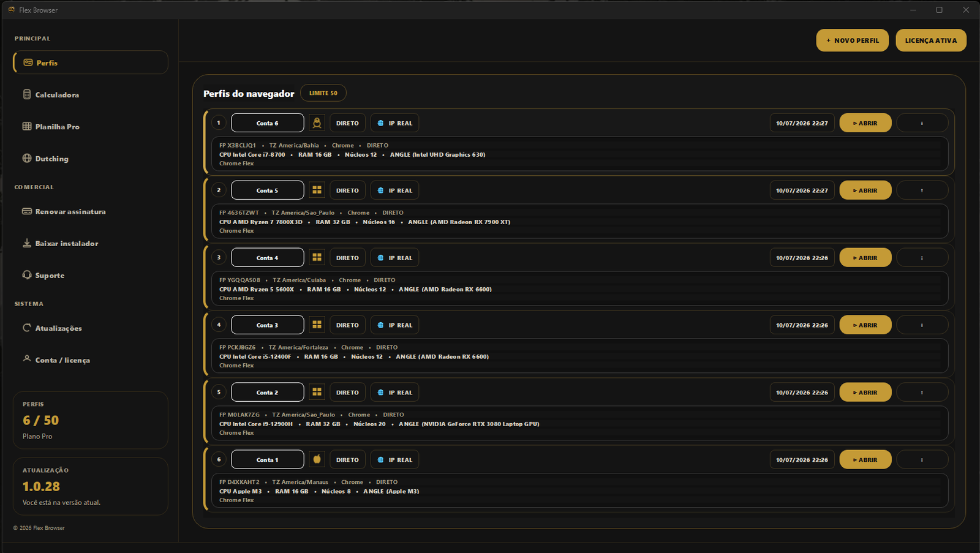Open the three-dot menu for Conta 6
The image size is (980, 553).
(x=922, y=123)
